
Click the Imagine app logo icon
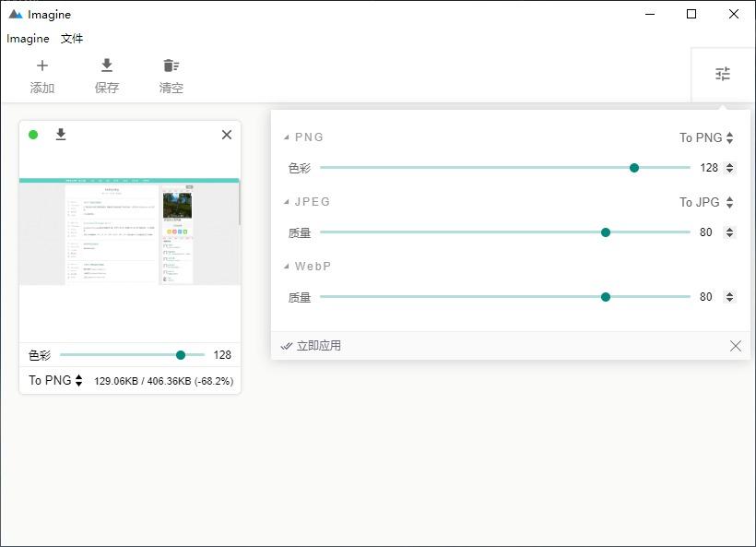point(16,14)
